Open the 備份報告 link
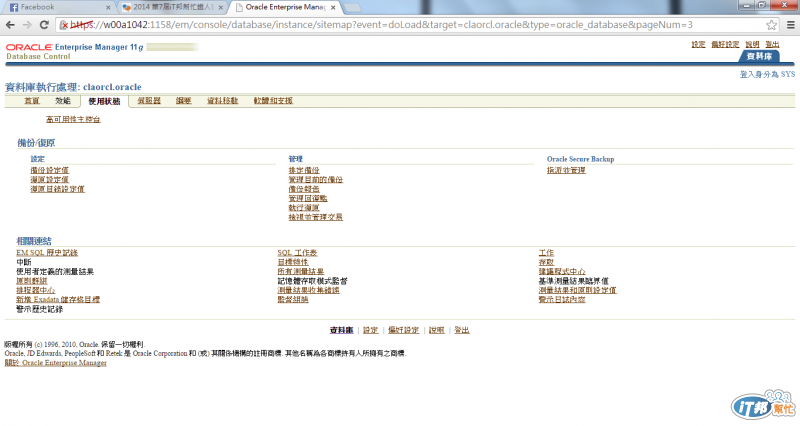 click(304, 189)
